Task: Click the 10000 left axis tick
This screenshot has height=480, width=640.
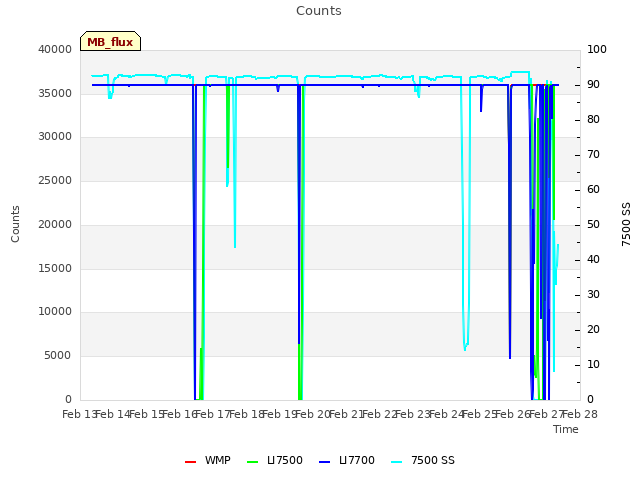Action: tap(55, 312)
